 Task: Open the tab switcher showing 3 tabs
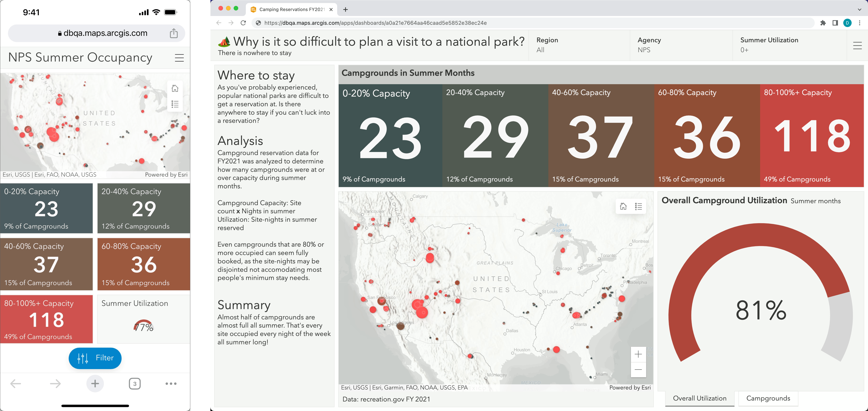pos(135,383)
